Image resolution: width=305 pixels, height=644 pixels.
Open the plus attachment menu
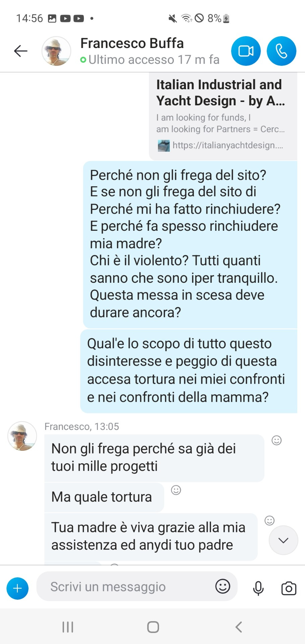(17, 588)
